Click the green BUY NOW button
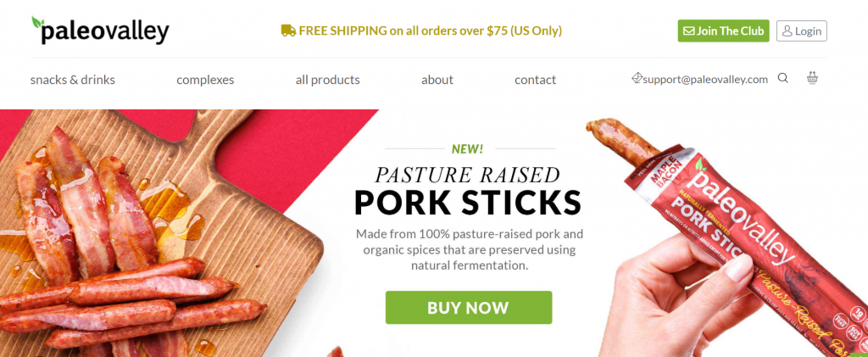 [x=469, y=308]
